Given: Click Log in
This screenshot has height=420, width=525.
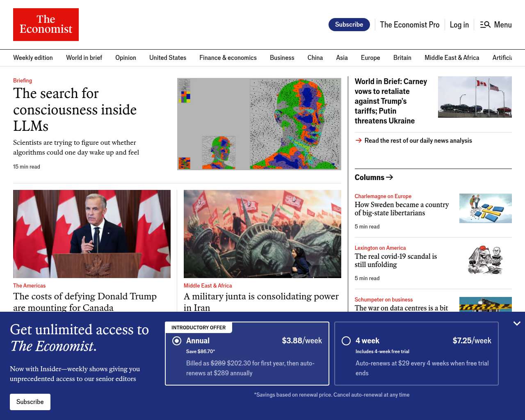Looking at the screenshot, I should [459, 25].
